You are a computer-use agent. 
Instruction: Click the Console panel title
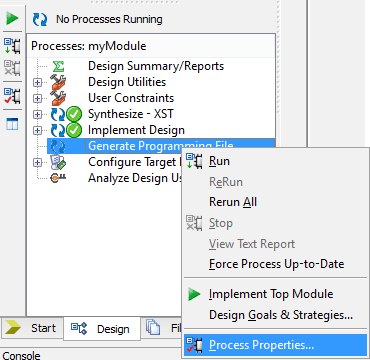coord(21,355)
